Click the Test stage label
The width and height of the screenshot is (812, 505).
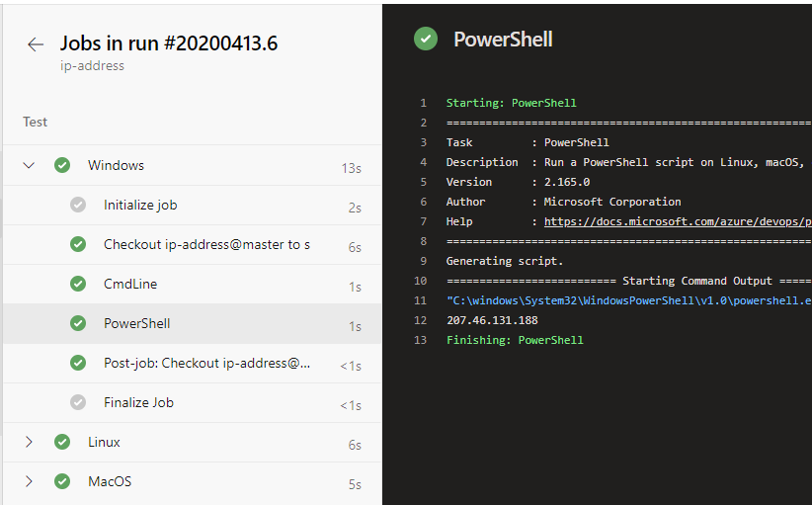pyautogui.click(x=35, y=122)
